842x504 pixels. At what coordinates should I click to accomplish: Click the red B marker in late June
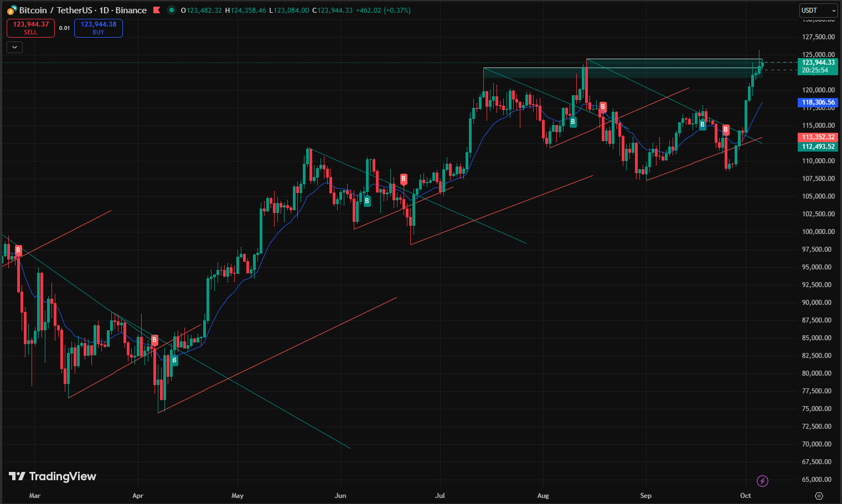[404, 179]
